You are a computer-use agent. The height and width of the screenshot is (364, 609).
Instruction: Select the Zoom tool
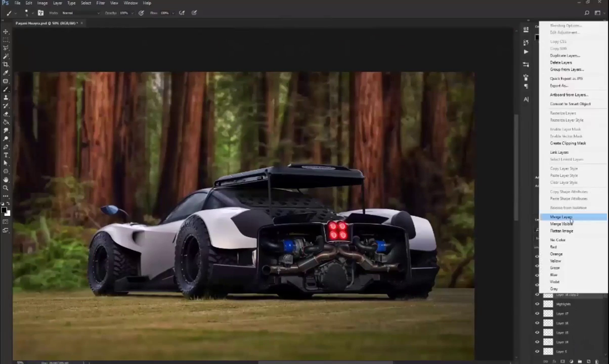point(6,188)
